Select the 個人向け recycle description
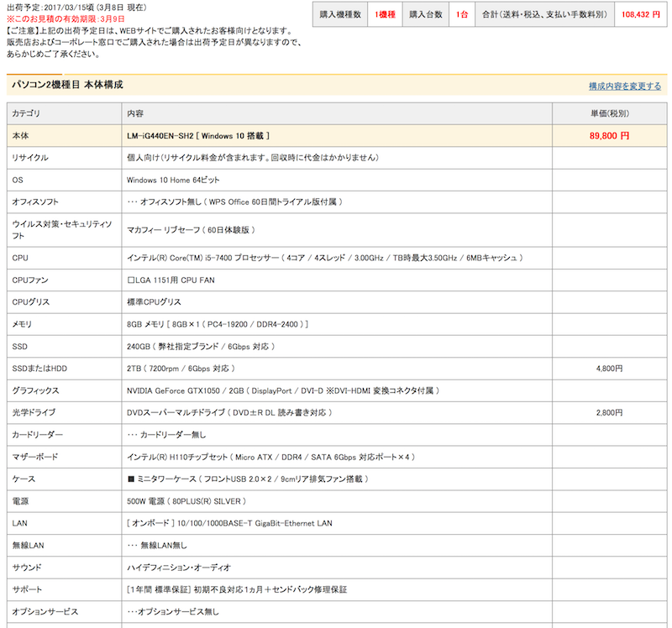The width and height of the screenshot is (672, 628). tap(253, 158)
